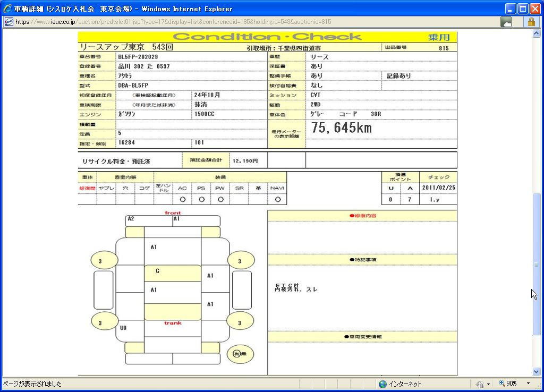Click the yellow roof panel on car diagram
The height and width of the screenshot is (392, 544).
tap(173, 273)
